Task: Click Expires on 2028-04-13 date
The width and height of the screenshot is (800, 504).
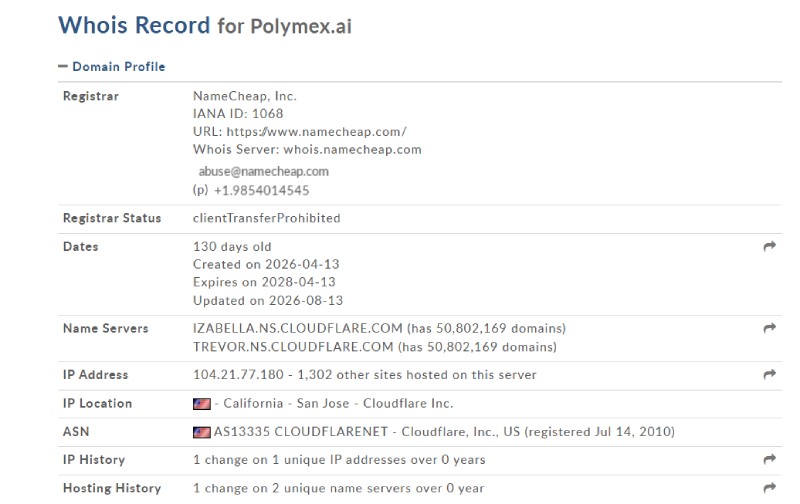Action: pos(264,282)
